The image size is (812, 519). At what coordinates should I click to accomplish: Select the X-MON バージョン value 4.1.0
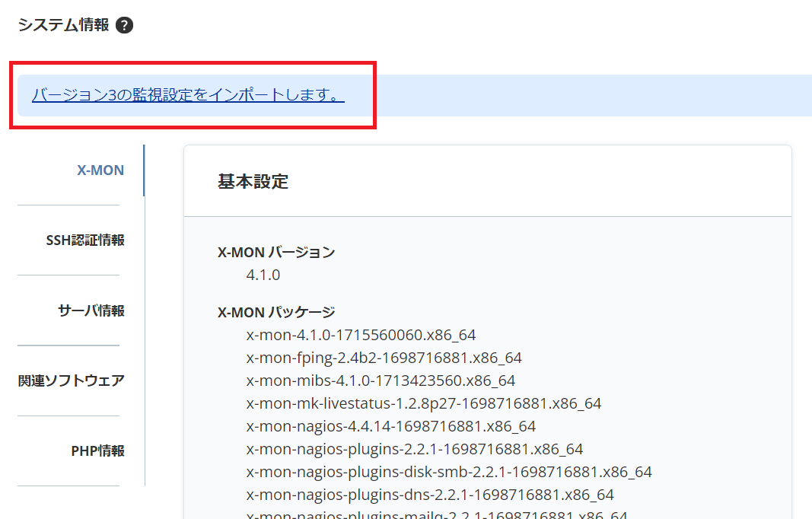[259, 274]
